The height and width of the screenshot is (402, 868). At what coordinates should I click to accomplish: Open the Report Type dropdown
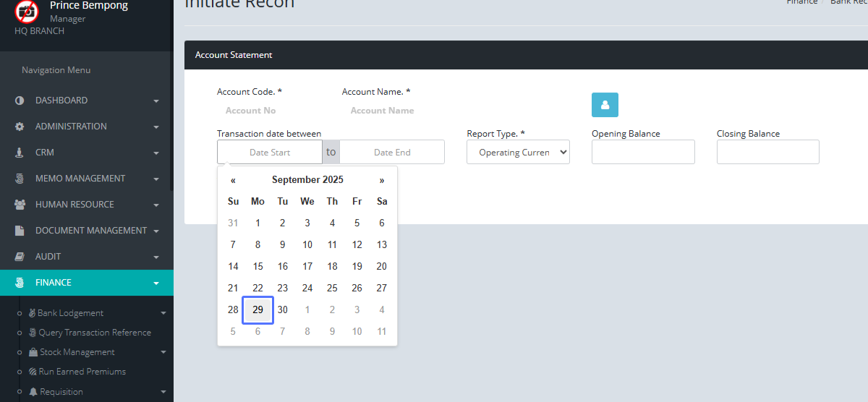[518, 153]
